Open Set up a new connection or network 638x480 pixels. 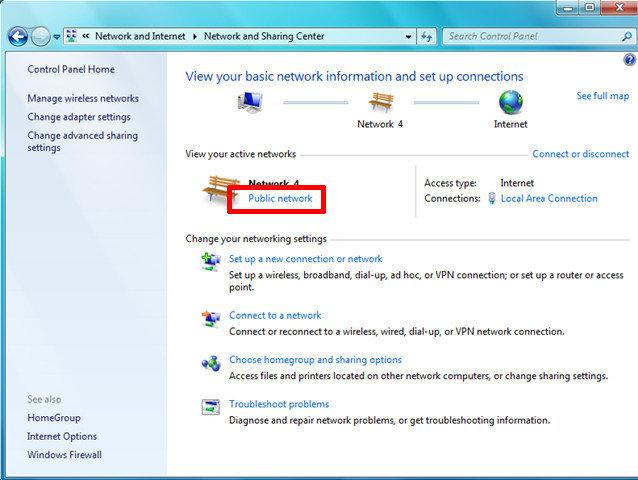[x=306, y=259]
